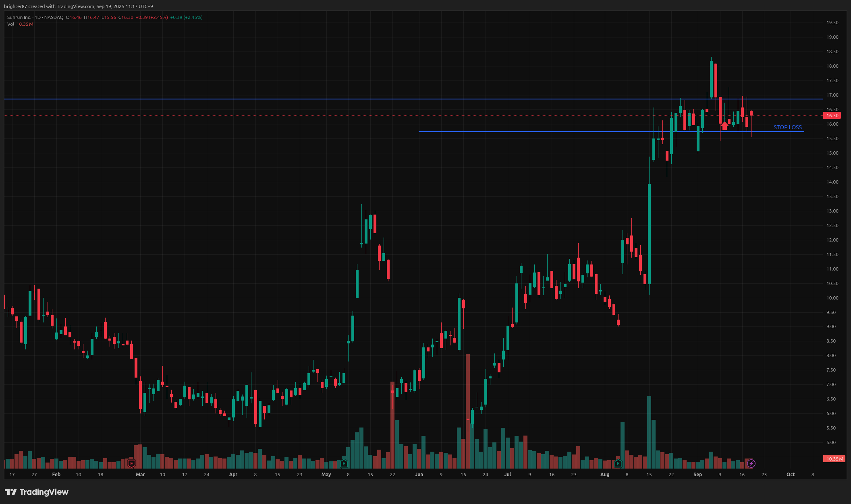Click the Vol indicator label

[11, 24]
